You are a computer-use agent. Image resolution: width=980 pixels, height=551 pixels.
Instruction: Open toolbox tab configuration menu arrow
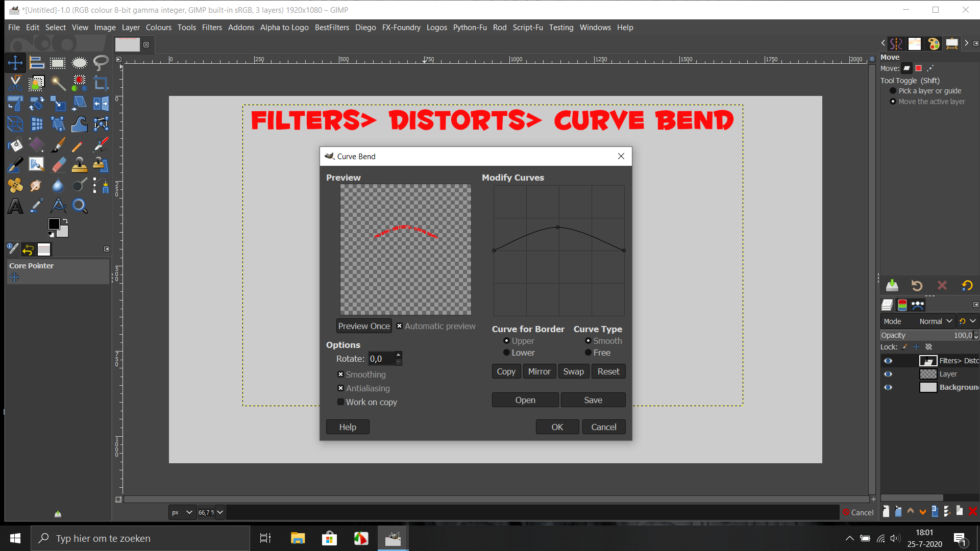click(x=107, y=249)
